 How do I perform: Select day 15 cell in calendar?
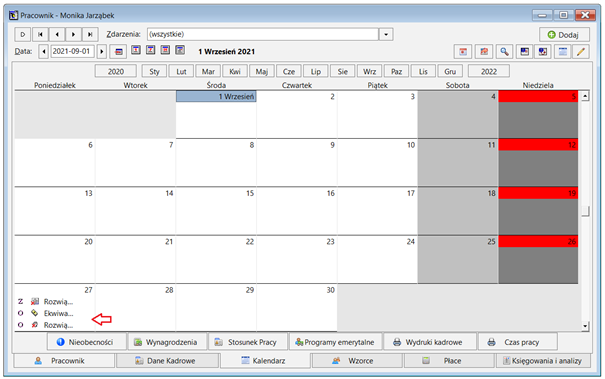tap(216, 211)
